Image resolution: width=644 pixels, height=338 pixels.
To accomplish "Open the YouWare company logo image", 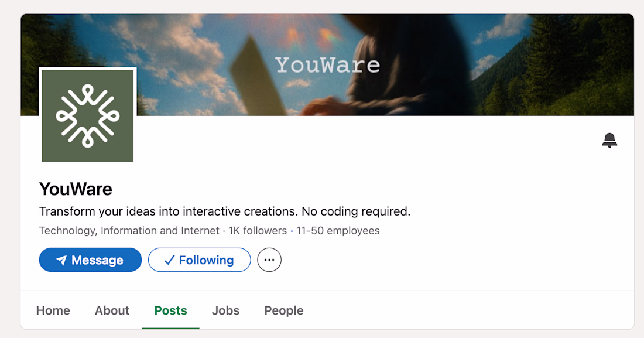I will (x=88, y=115).
